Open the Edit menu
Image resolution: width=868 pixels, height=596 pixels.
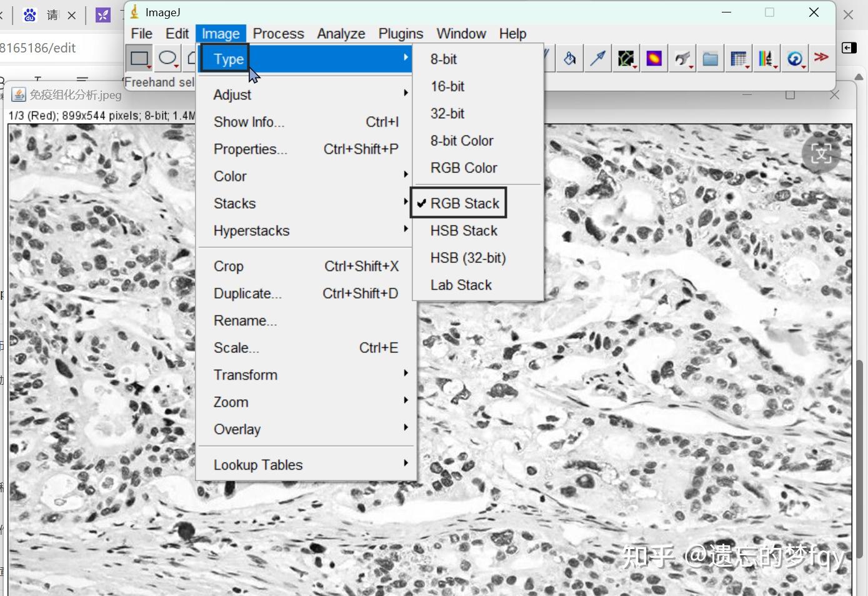click(177, 34)
